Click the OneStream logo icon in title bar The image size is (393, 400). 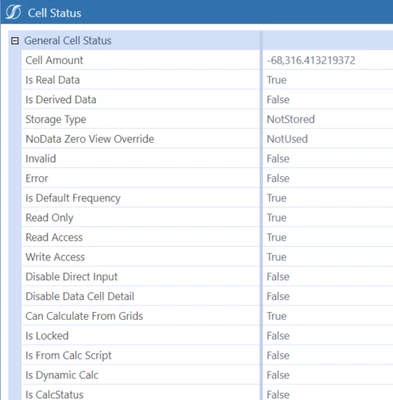coord(13,13)
